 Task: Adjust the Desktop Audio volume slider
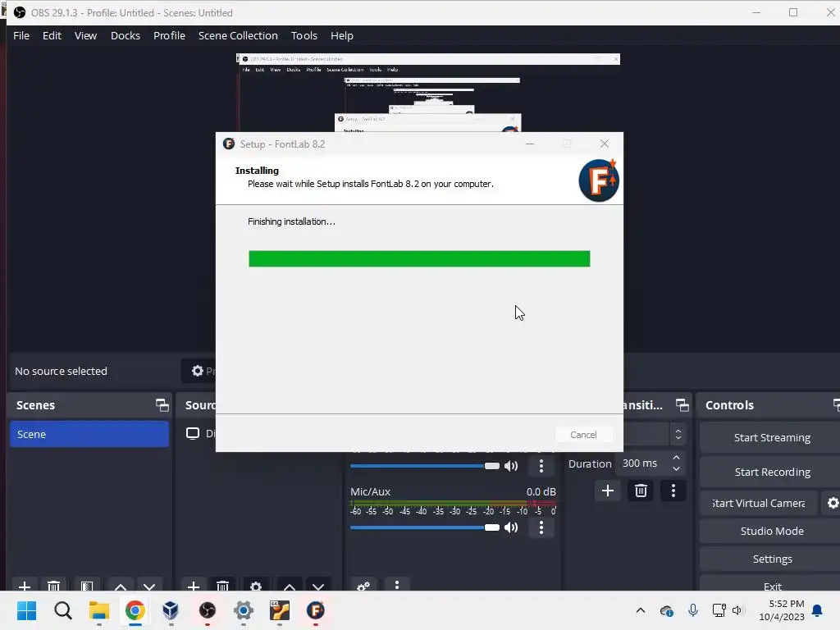[424, 466]
